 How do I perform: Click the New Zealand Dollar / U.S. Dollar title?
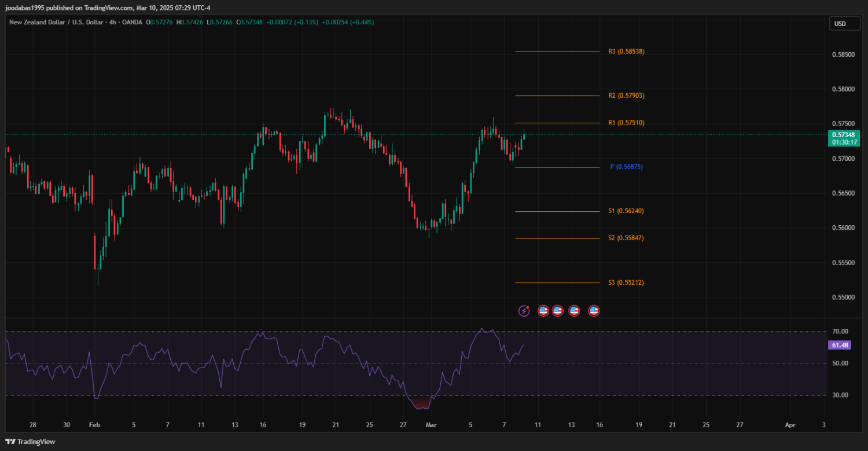(x=56, y=22)
